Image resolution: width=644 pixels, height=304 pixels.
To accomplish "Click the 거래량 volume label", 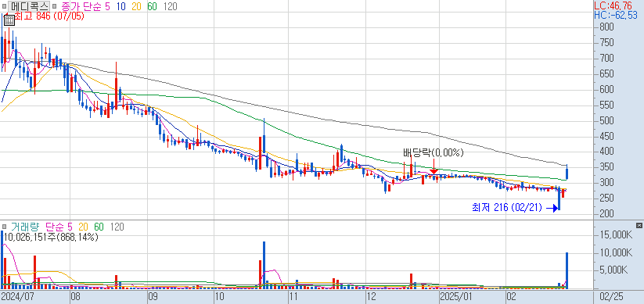I will coord(26,227).
